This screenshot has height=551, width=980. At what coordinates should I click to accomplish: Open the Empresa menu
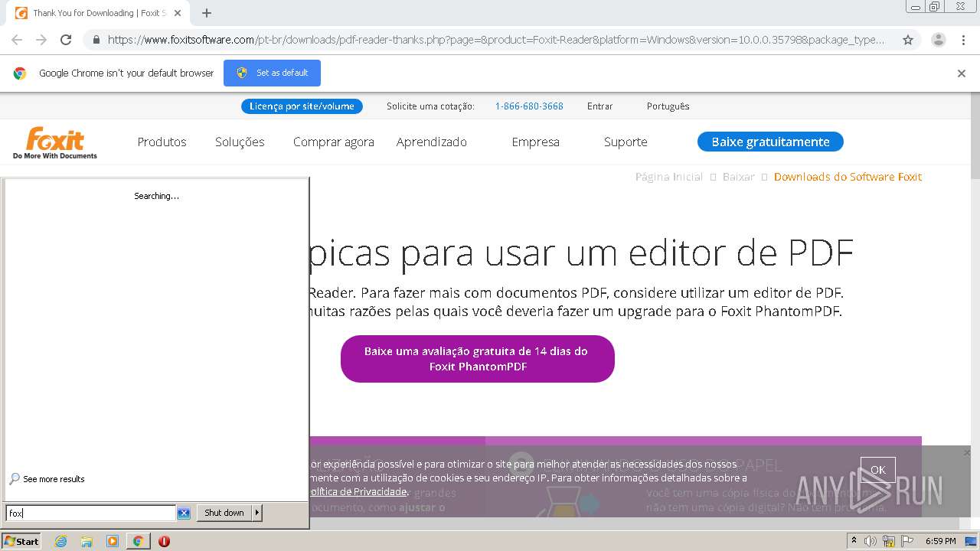pyautogui.click(x=535, y=142)
